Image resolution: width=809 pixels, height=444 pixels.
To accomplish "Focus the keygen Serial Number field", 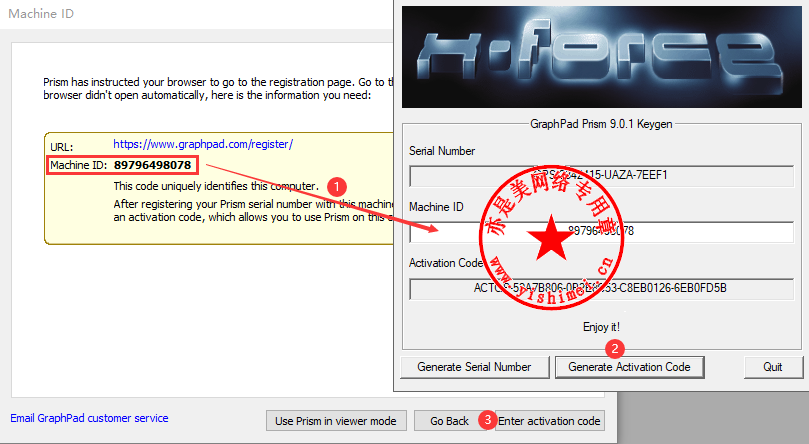I will tap(601, 175).
